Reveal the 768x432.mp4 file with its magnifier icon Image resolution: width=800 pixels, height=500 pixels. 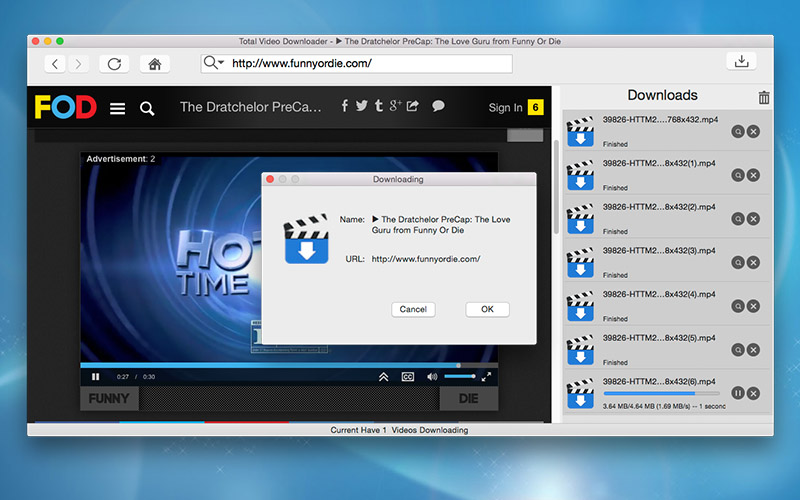coord(738,132)
